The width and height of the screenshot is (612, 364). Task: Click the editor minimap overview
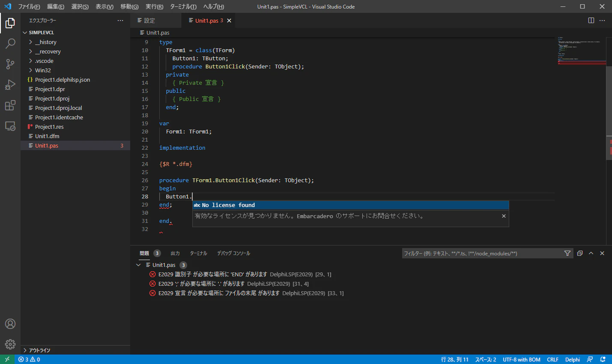581,51
